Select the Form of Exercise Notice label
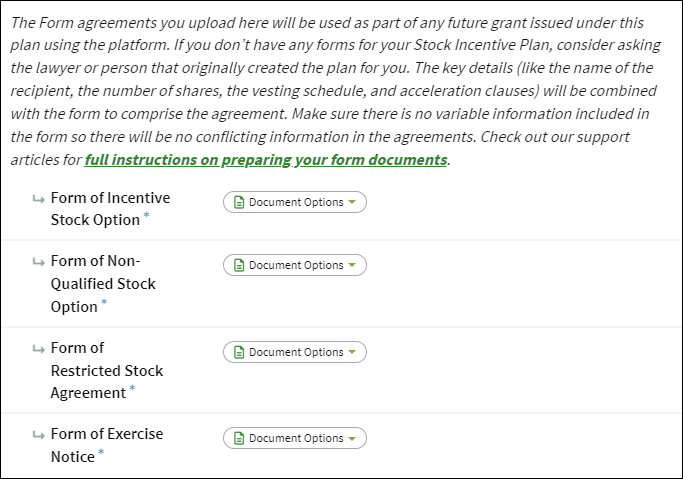Screen dimensions: 683x479 click(x=107, y=445)
